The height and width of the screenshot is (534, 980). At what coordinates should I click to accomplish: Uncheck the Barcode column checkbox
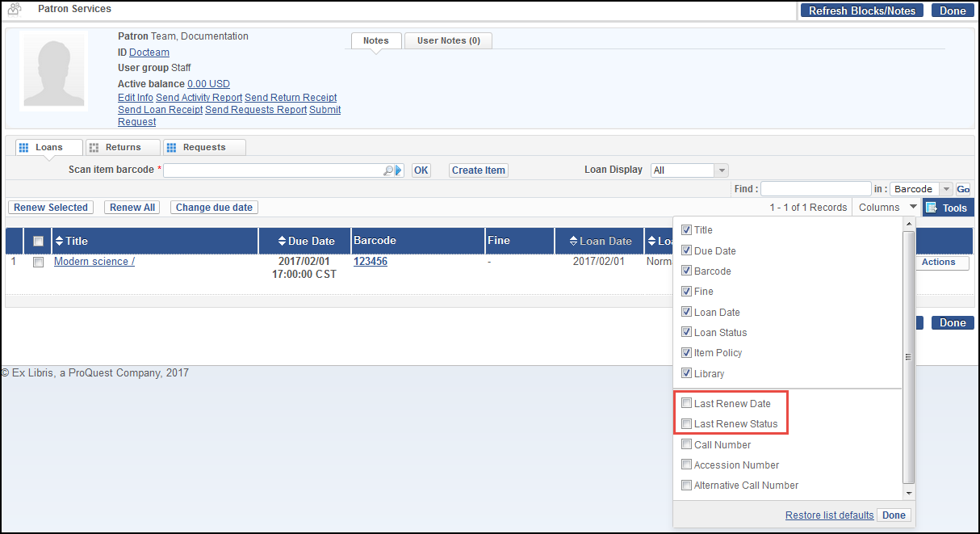tap(686, 271)
